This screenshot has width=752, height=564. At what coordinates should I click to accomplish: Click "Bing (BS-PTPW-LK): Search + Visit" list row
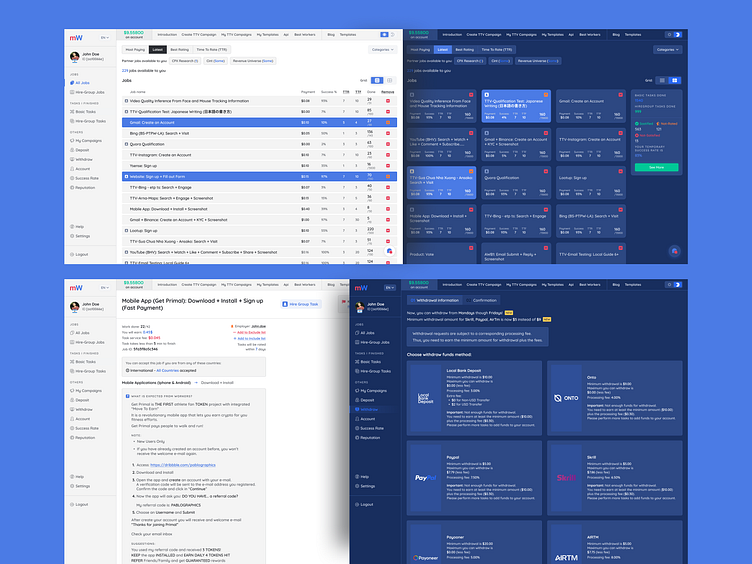[259, 133]
